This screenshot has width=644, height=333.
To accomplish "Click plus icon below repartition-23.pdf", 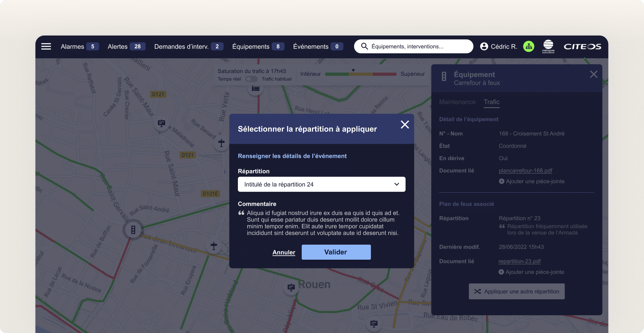I will tap(501, 272).
